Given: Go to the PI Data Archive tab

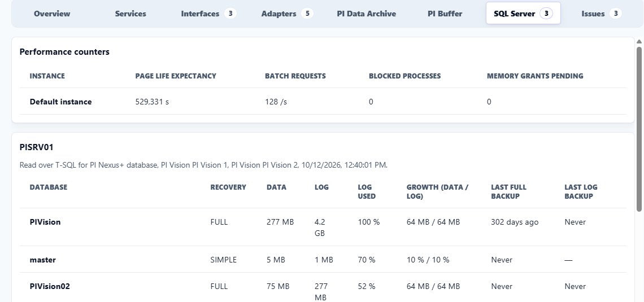Looking at the screenshot, I should 367,14.
